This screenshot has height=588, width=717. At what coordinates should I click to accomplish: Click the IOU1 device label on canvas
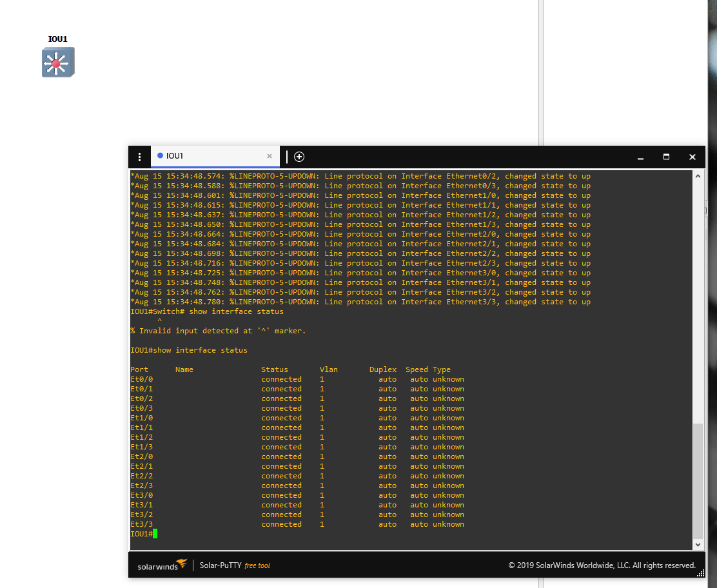click(x=57, y=39)
